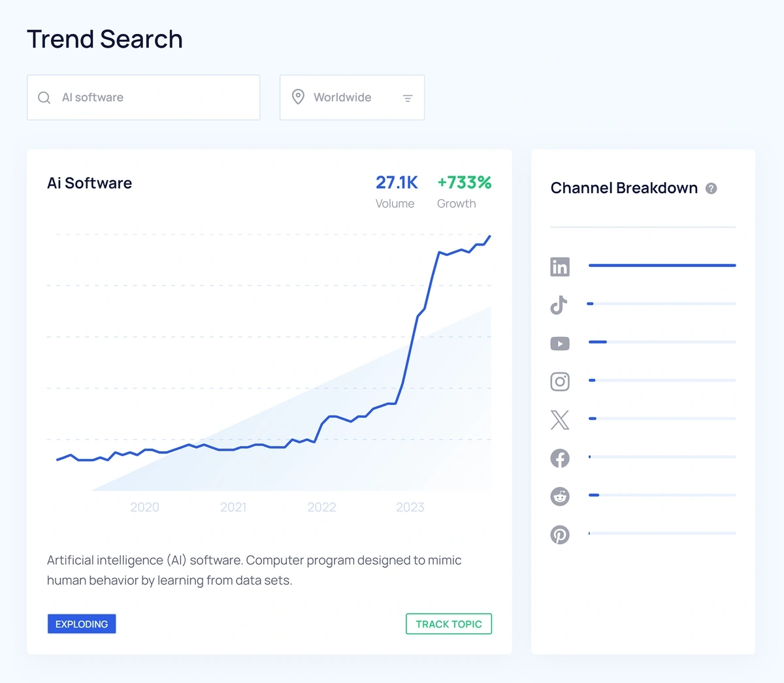
Task: Open the Trend Search heading
Action: 105,39
